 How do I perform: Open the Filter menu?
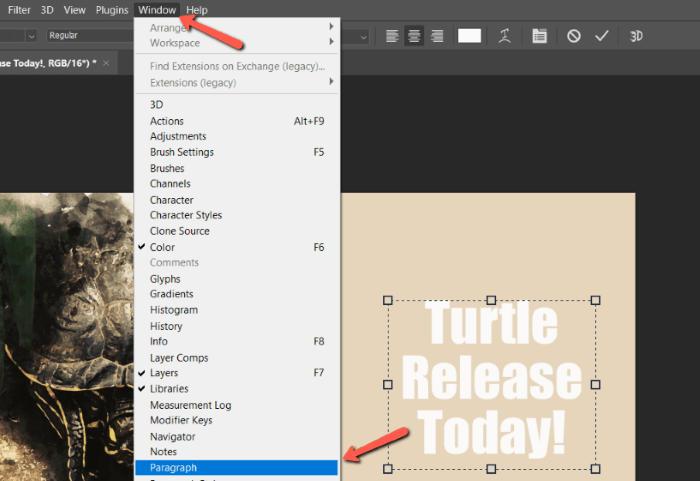pos(19,10)
